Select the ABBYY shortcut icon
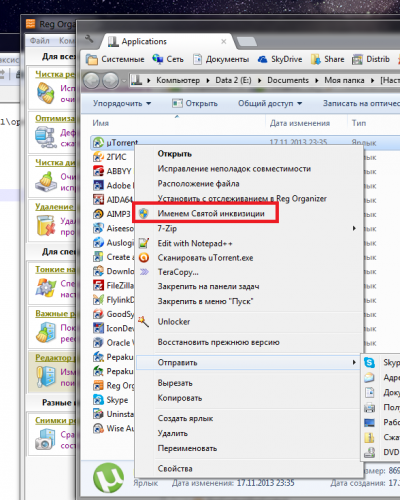The width and height of the screenshot is (400, 500). (98, 171)
